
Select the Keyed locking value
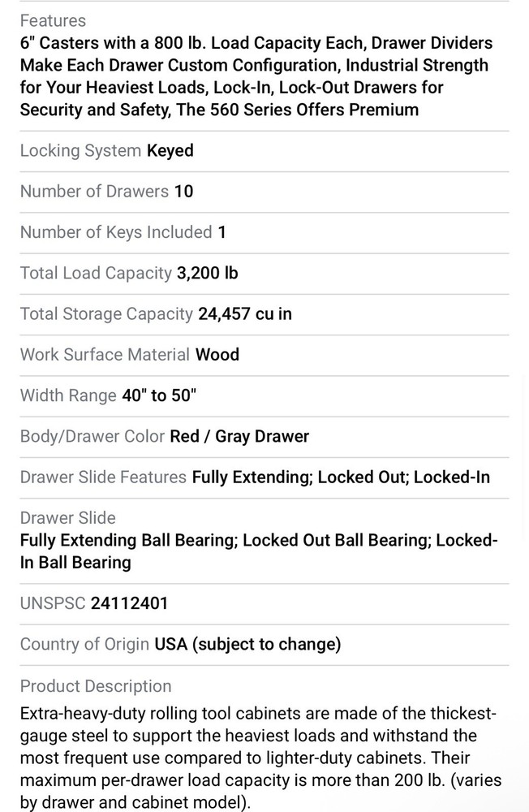coord(170,150)
